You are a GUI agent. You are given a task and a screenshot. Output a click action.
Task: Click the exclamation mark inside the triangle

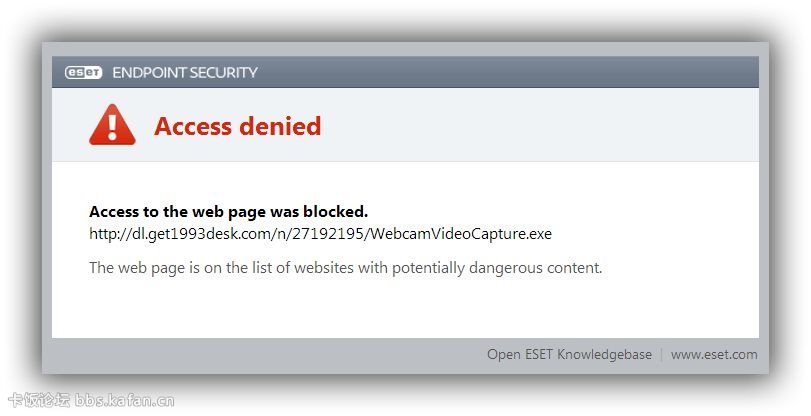coord(112,127)
